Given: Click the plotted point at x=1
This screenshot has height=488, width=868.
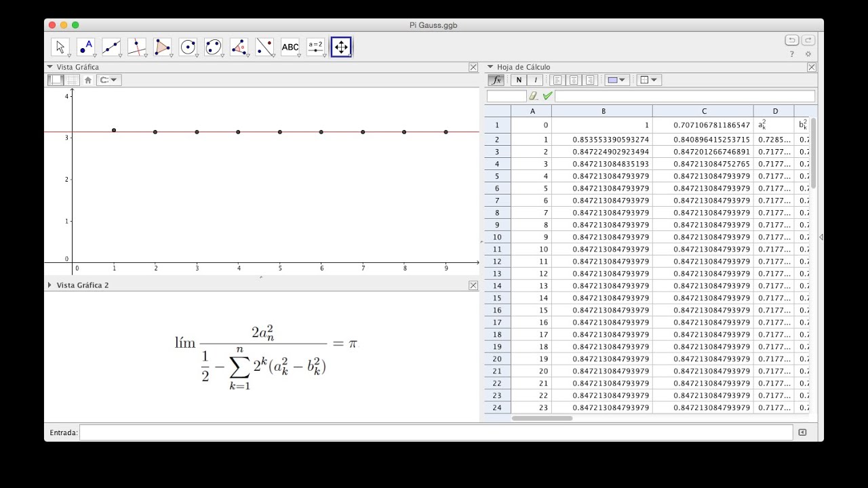Looking at the screenshot, I should [114, 130].
